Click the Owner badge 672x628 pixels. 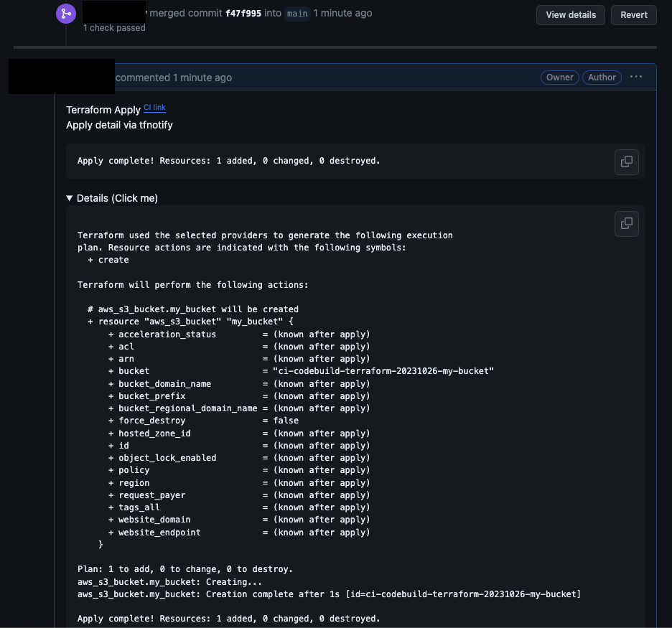pyautogui.click(x=559, y=77)
